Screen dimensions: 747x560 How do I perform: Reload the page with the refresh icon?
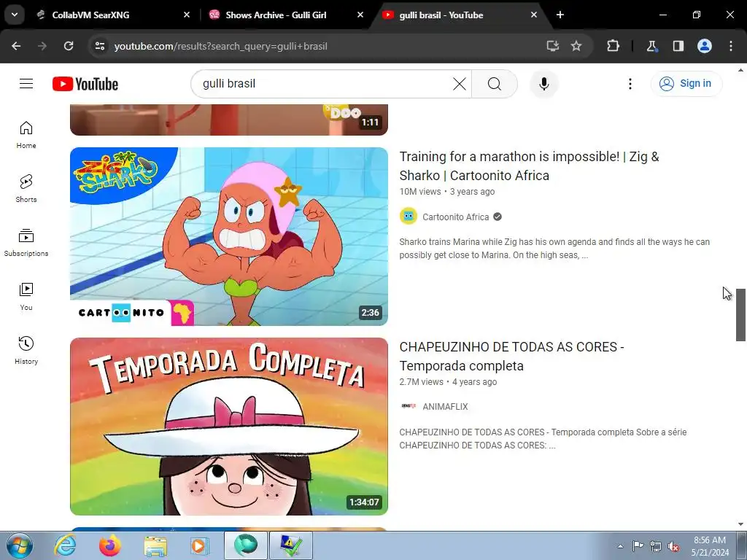[x=69, y=46]
